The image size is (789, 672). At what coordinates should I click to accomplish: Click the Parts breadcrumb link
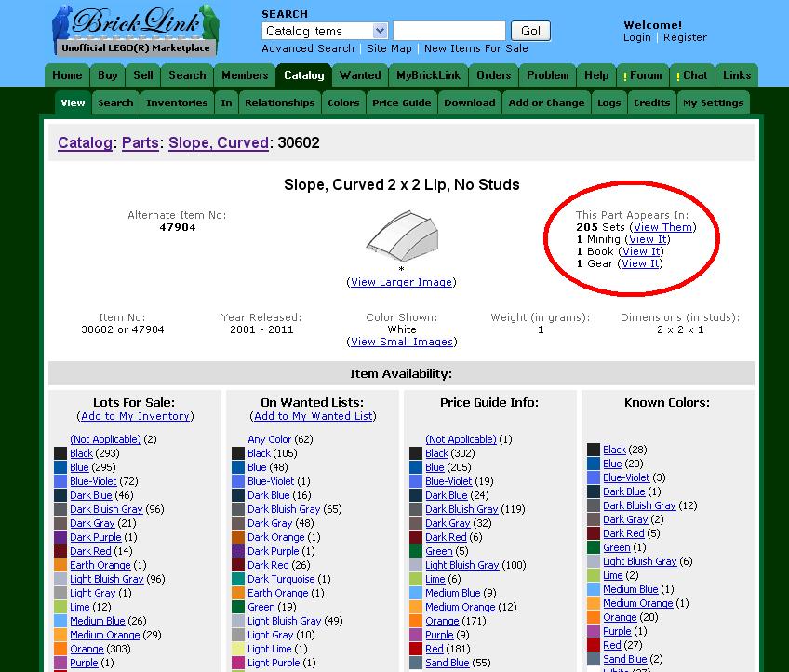click(140, 143)
